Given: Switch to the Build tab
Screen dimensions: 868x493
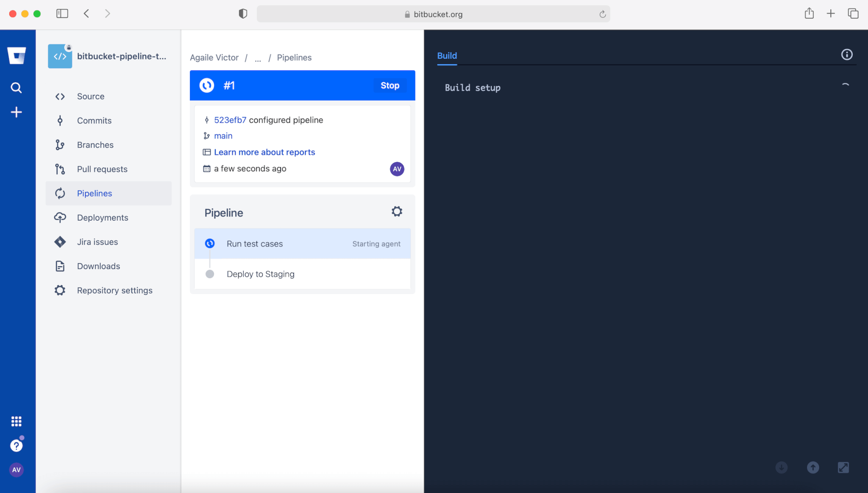Looking at the screenshot, I should pos(447,56).
